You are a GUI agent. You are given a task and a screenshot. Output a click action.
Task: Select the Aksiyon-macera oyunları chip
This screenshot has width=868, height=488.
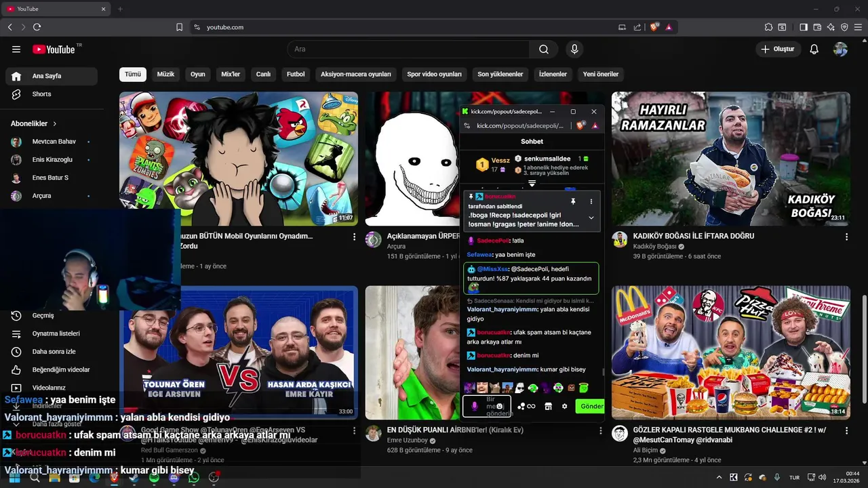click(x=356, y=74)
